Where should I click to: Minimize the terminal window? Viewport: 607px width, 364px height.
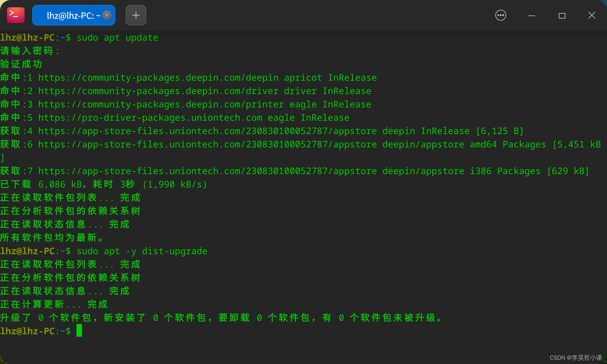[532, 15]
